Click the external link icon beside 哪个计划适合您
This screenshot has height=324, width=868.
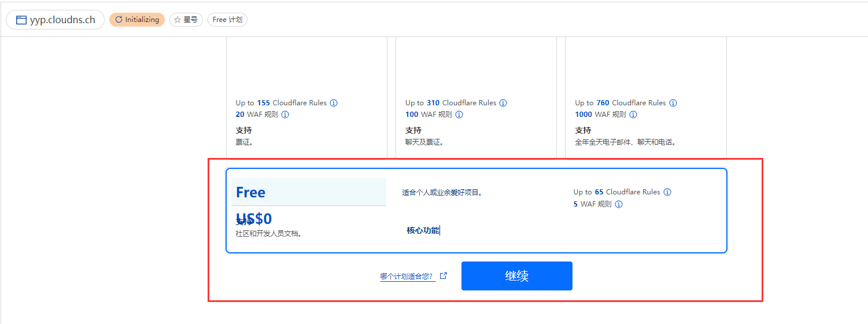point(444,276)
